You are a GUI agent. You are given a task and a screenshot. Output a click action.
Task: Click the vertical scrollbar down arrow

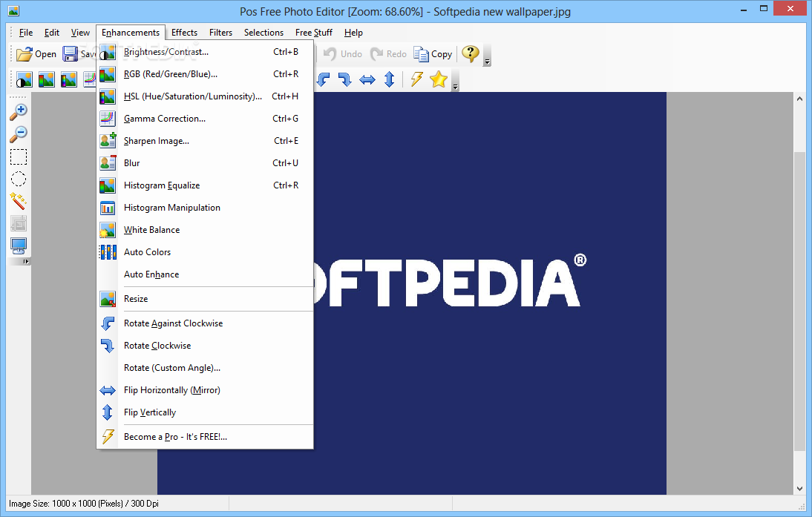pos(799,489)
